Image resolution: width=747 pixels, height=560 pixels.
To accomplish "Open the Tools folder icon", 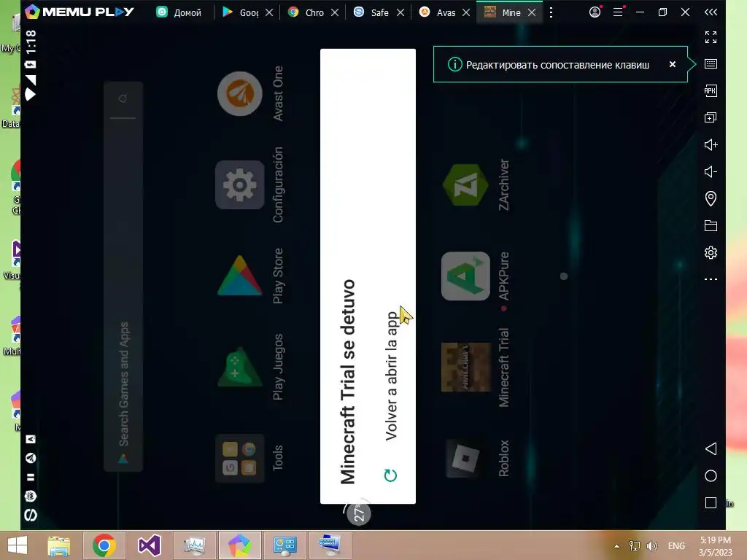I will [x=239, y=458].
